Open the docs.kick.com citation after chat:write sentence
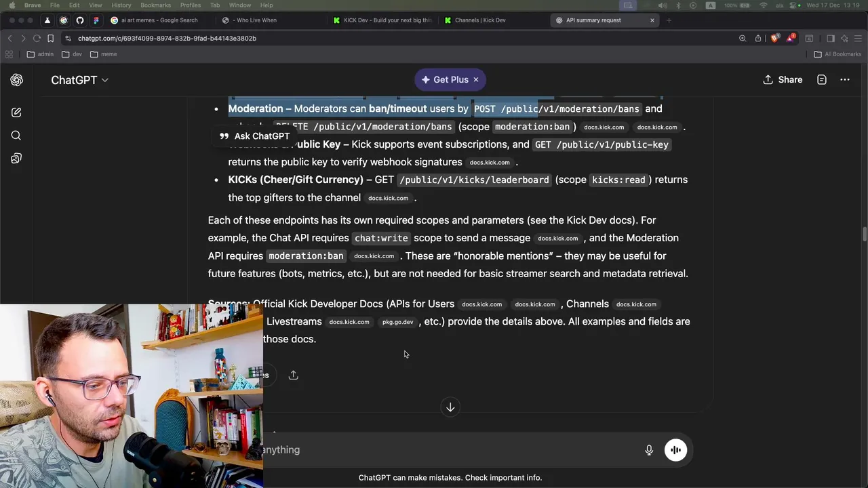The width and height of the screenshot is (868, 488). [x=557, y=239]
